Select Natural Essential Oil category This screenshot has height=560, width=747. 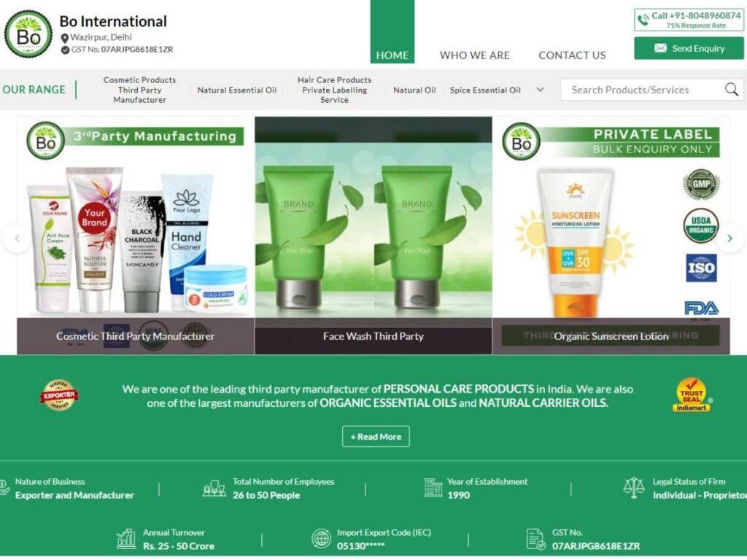tap(237, 90)
